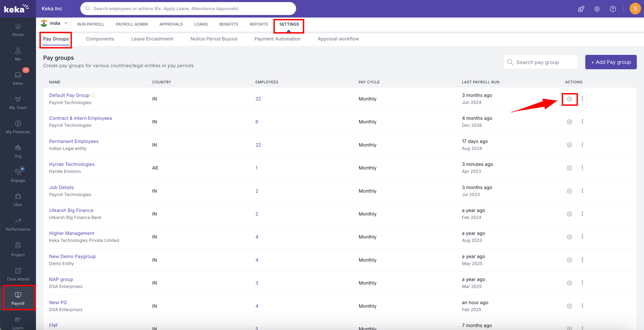
Task: Open the Performance module
Action: pyautogui.click(x=18, y=224)
